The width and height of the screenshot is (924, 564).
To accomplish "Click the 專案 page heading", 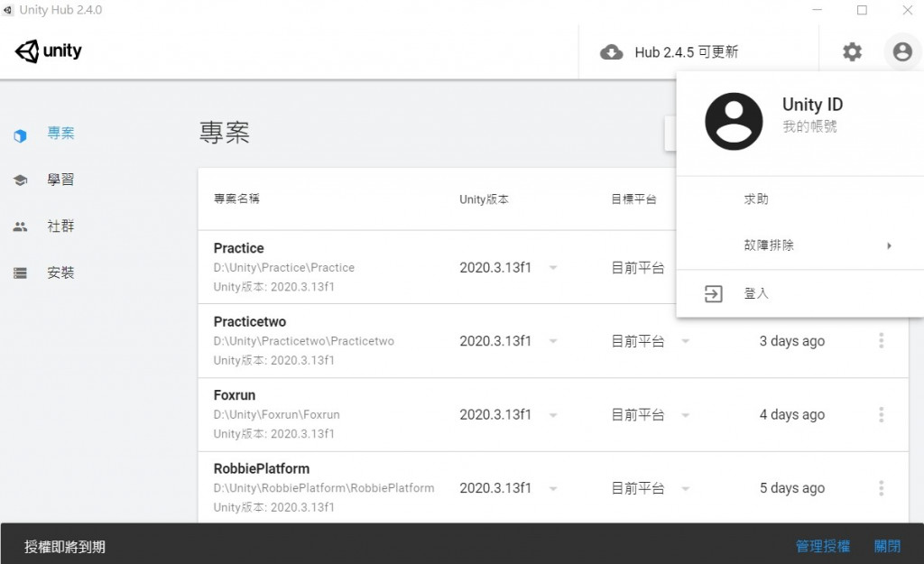I will [x=225, y=133].
